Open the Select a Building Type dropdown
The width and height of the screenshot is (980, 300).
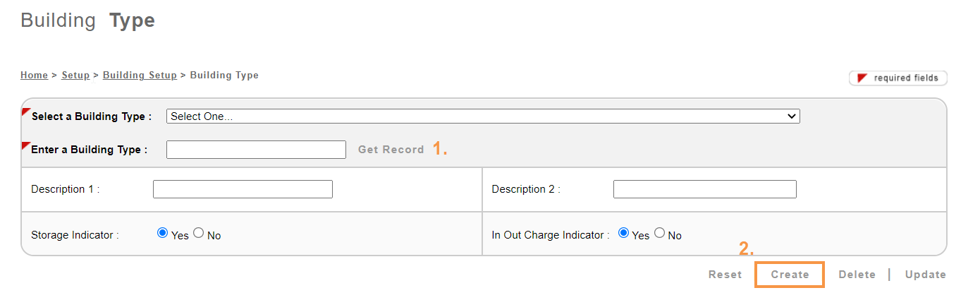(482, 116)
